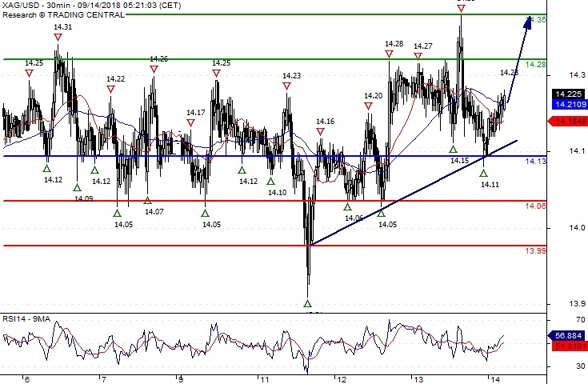Select the 14.22 swing high label
This screenshot has height=384, width=588.
point(115,78)
